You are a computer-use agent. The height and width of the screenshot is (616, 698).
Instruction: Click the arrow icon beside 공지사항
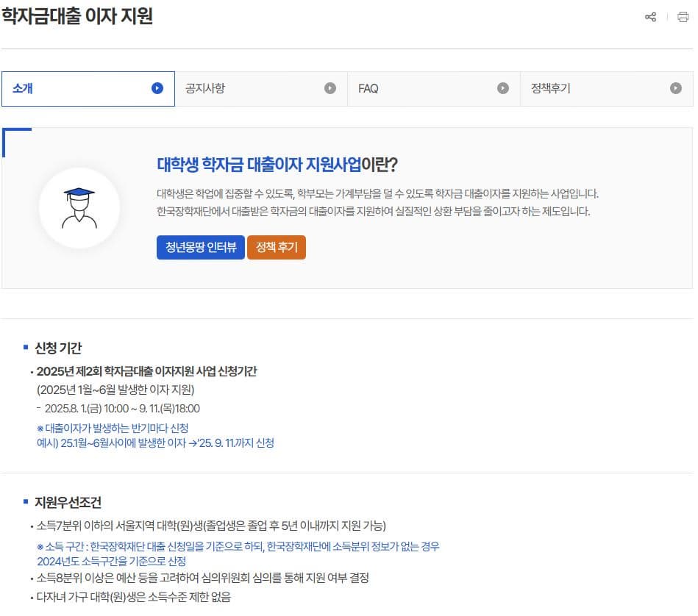330,88
